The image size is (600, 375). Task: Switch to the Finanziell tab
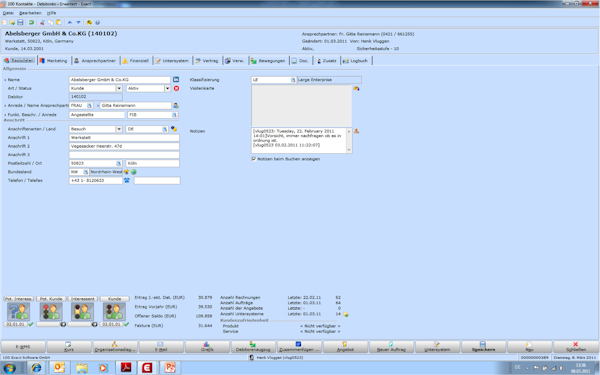(x=136, y=61)
